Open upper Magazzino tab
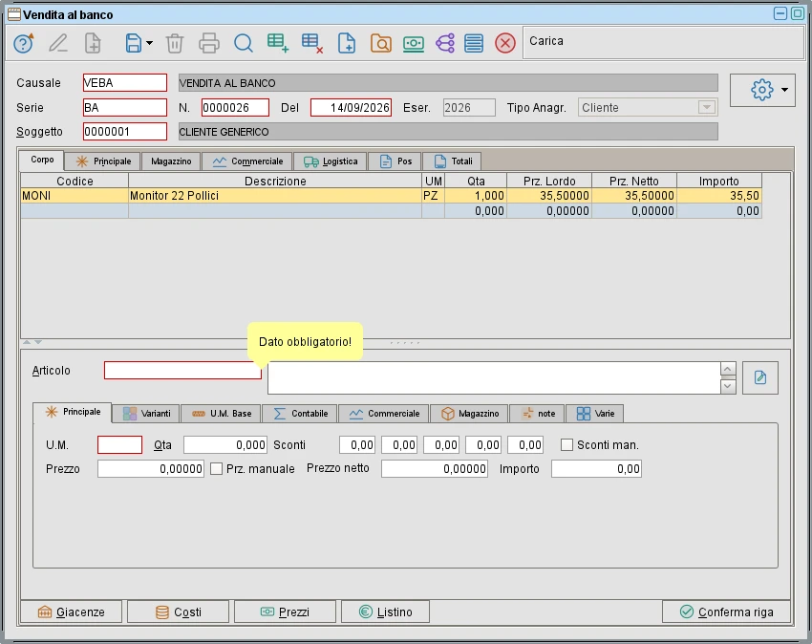 pyautogui.click(x=171, y=161)
